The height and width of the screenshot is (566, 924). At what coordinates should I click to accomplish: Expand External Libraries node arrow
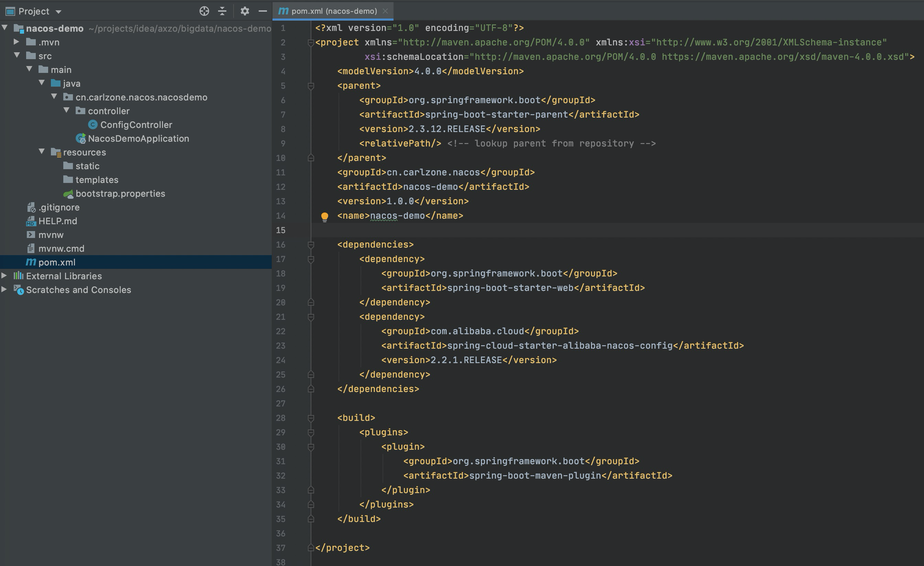(x=4, y=275)
